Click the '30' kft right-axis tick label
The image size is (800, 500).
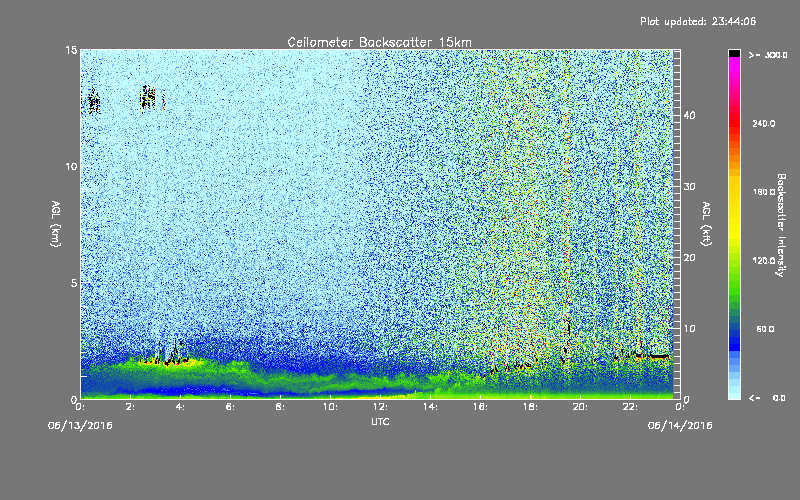coord(689,187)
